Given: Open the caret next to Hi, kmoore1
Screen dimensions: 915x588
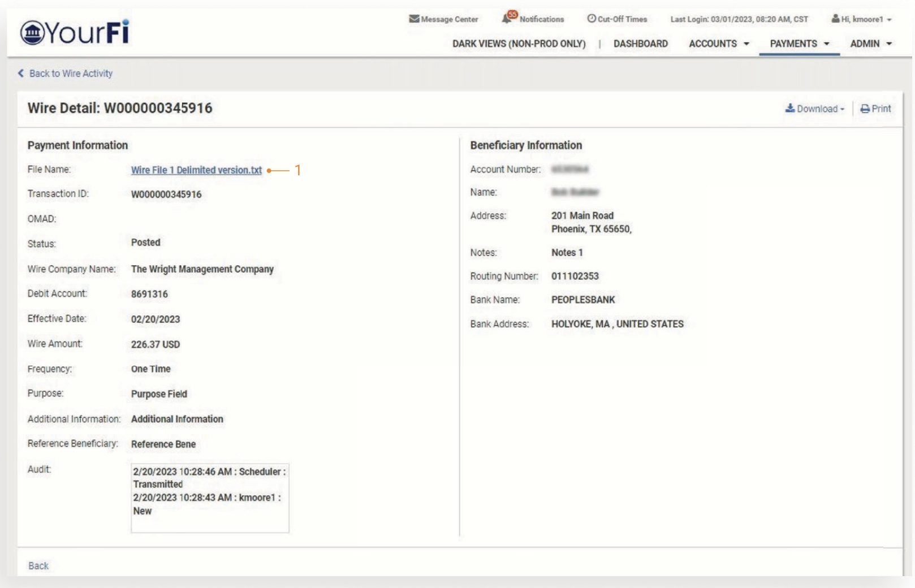Looking at the screenshot, I should coord(889,20).
